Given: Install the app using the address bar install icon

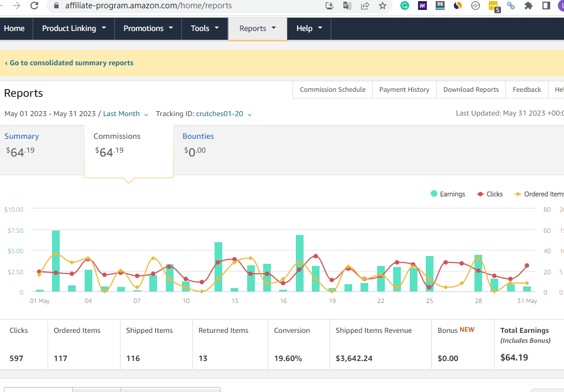Looking at the screenshot, I should point(329,6).
